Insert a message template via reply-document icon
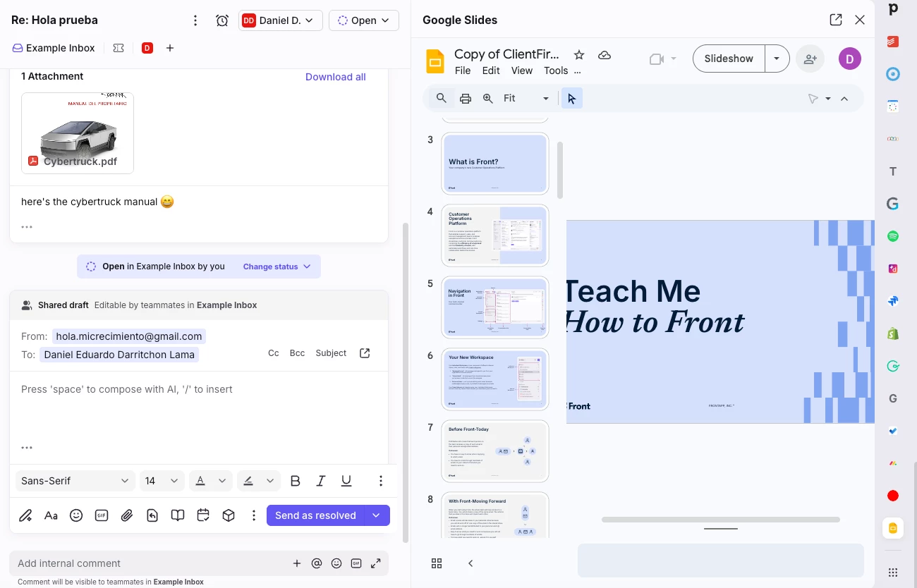 (x=152, y=515)
